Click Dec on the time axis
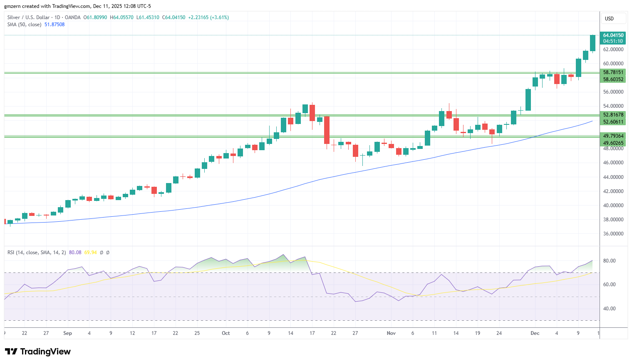 point(535,333)
